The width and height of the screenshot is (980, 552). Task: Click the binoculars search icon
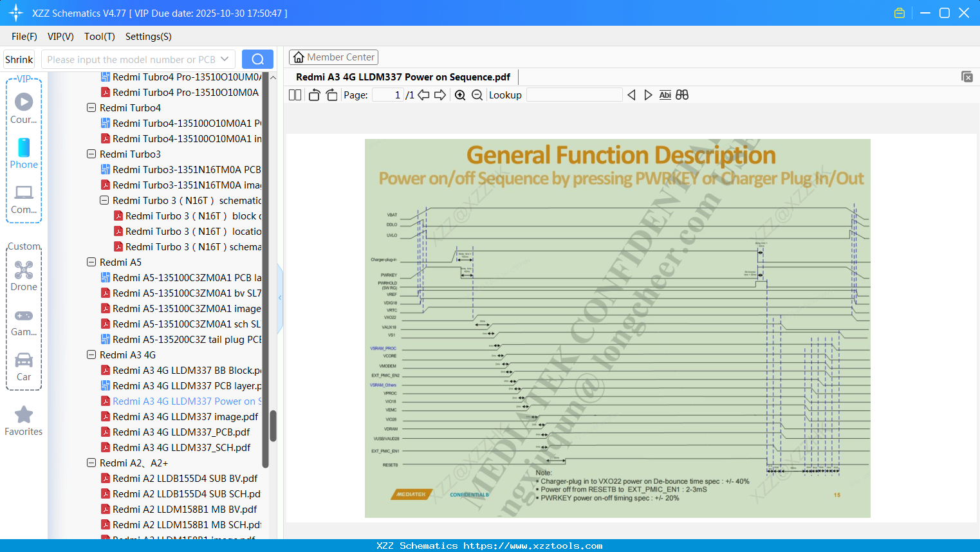682,95
